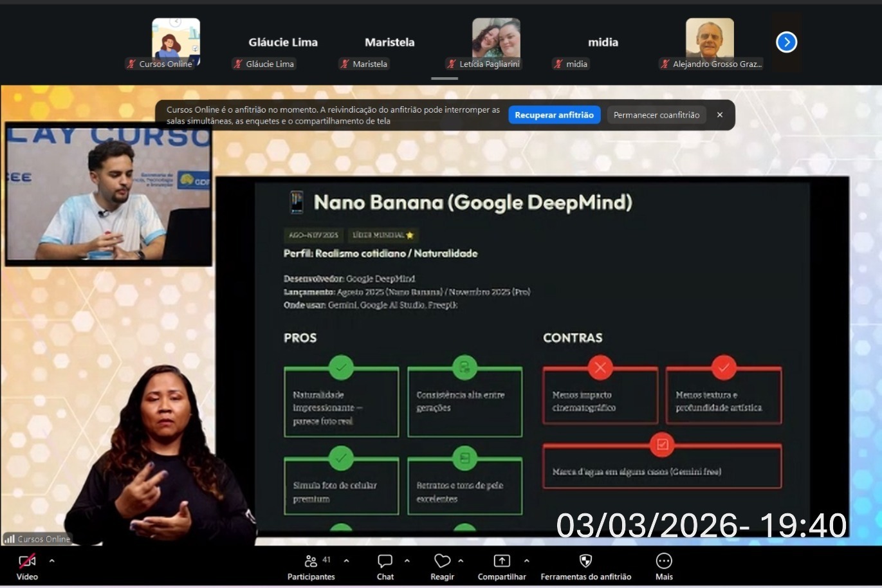
Task: Expand share options arrow beside Compartilhar
Action: pos(526,561)
